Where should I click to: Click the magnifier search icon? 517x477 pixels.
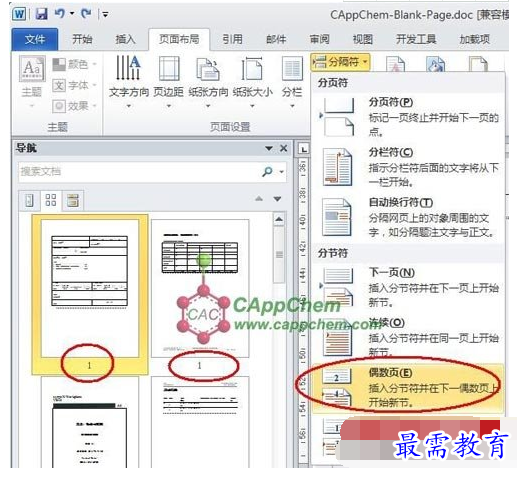(267, 172)
